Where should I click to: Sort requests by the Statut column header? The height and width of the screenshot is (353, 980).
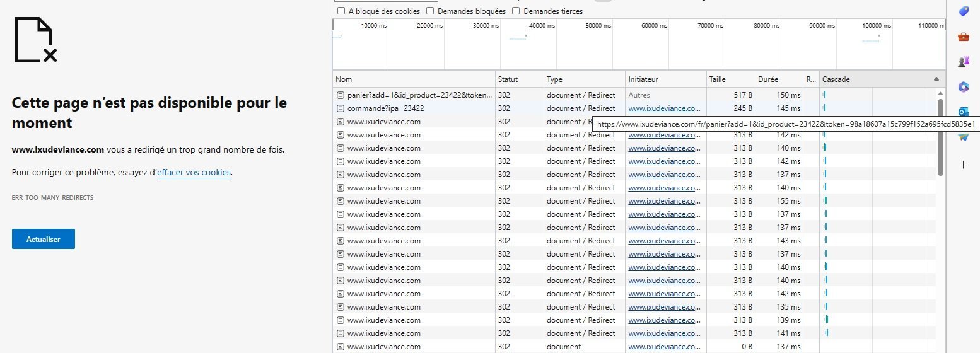point(520,79)
